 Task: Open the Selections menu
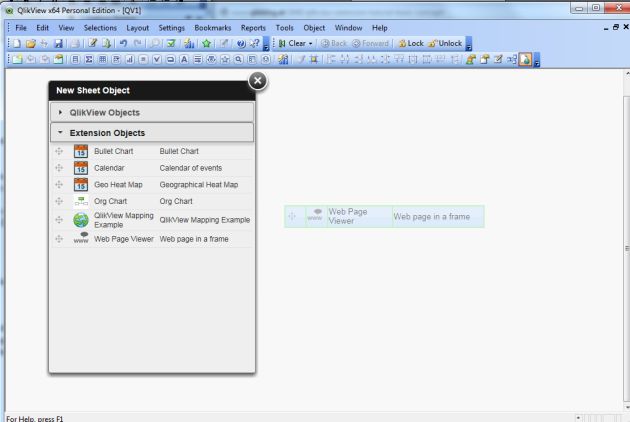[100, 28]
